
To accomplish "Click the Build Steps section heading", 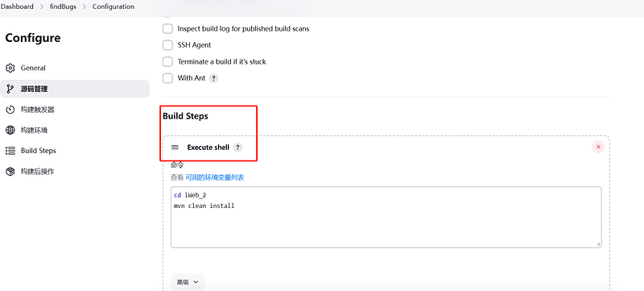I will click(185, 116).
